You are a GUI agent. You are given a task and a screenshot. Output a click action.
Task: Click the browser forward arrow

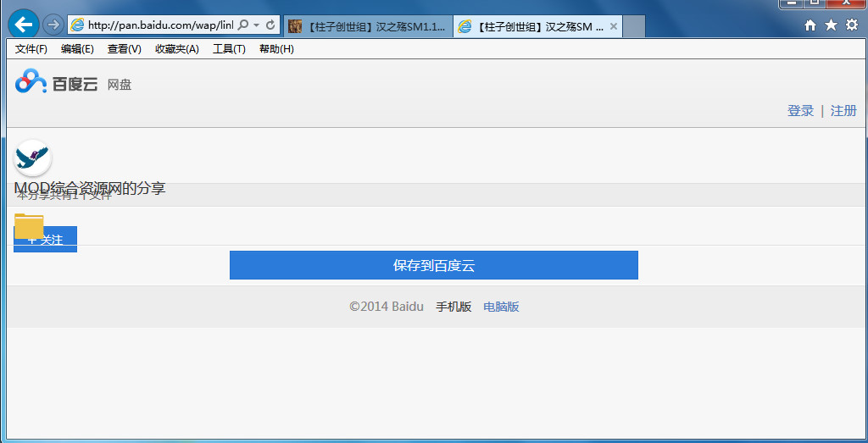click(x=53, y=25)
